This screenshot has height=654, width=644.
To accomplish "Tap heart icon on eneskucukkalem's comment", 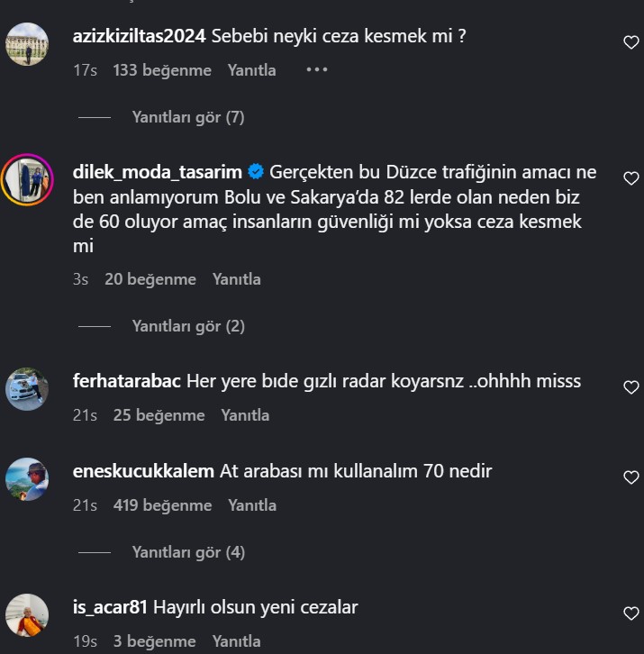I will point(631,477).
